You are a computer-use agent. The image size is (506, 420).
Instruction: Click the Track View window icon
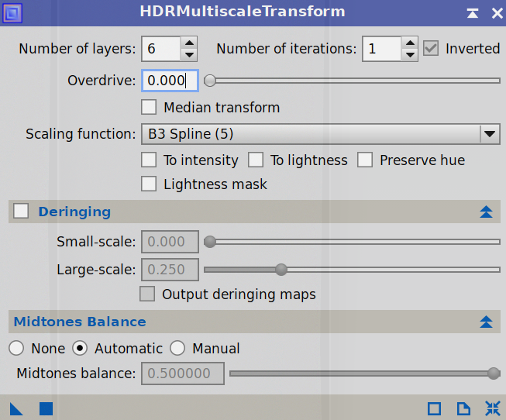(435, 408)
